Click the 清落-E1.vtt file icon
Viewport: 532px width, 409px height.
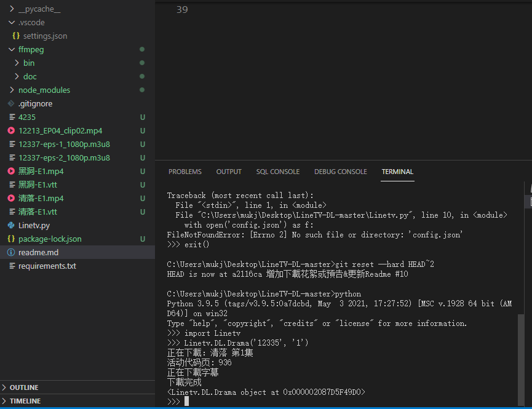tap(12, 212)
